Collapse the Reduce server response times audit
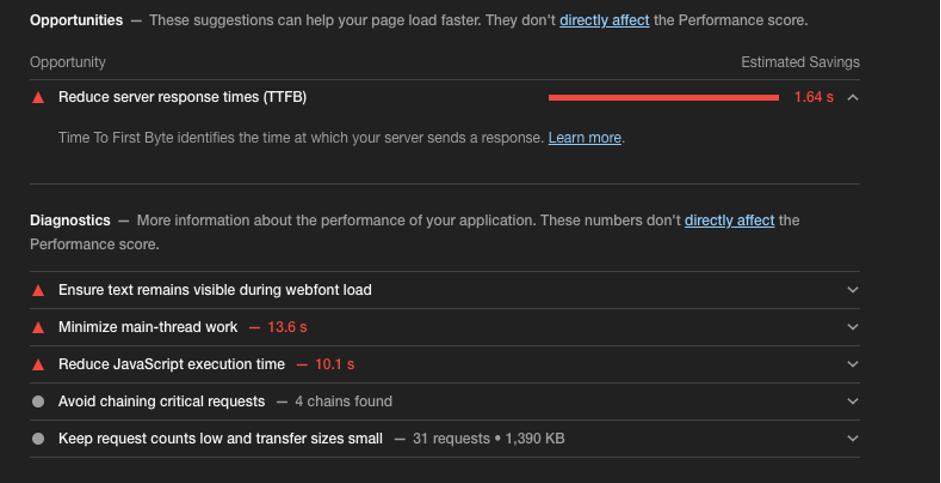Viewport: 941px width, 483px height. [852, 97]
